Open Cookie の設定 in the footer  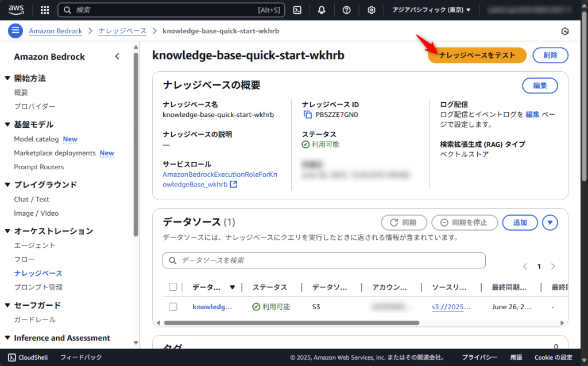click(554, 357)
